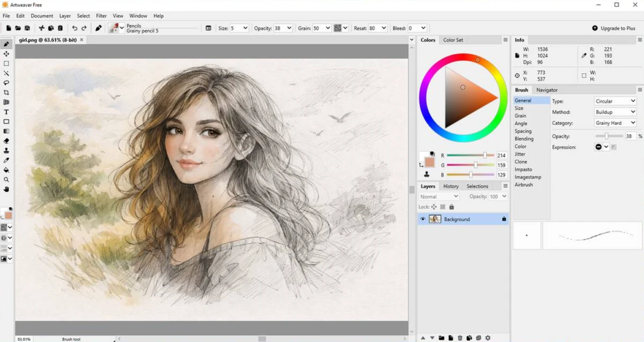644x342 pixels.
Task: Toggle the lock-all padlock beside Lock label
Action: (451, 207)
